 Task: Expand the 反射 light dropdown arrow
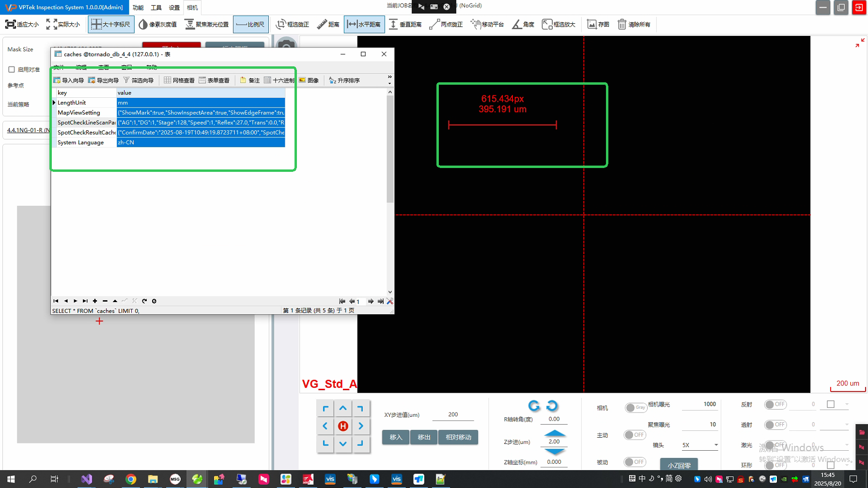847,404
